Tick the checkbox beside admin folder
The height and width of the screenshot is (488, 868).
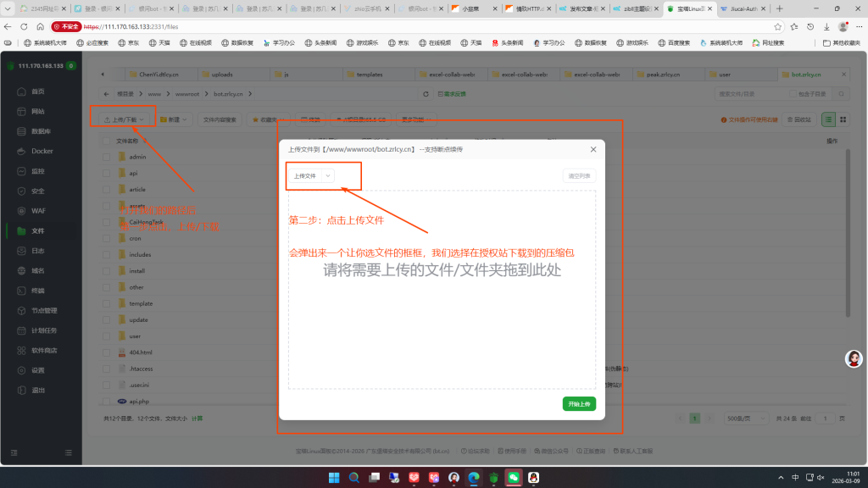pyautogui.click(x=107, y=157)
